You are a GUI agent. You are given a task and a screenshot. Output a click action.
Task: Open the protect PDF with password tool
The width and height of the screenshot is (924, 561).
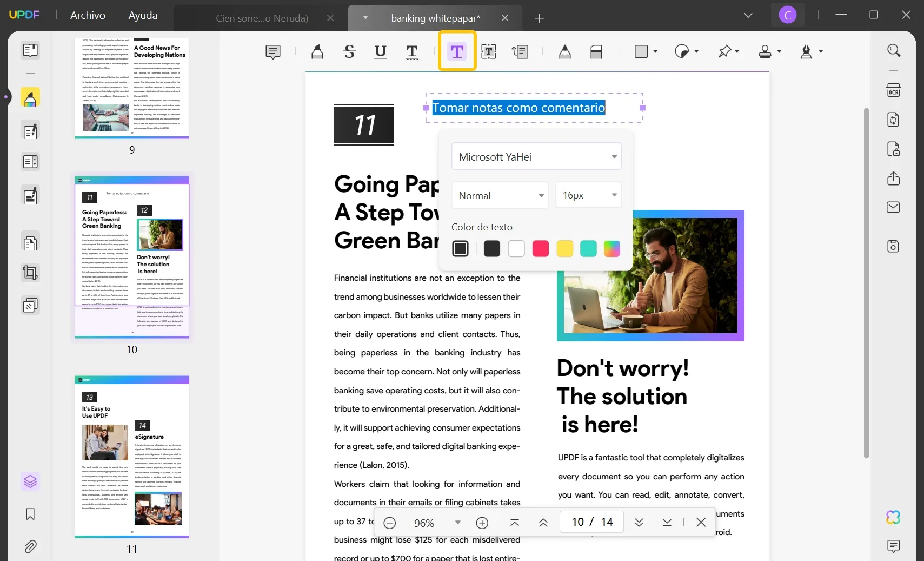click(x=894, y=149)
